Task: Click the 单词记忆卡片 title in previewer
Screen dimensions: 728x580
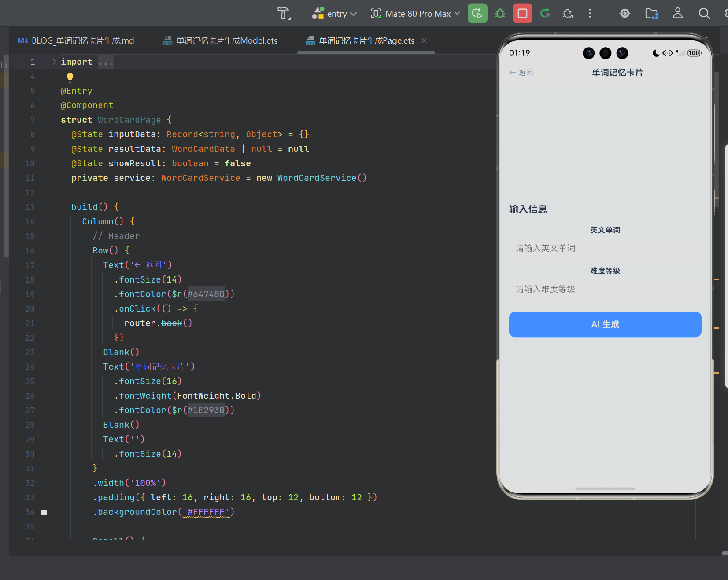Action: click(617, 73)
